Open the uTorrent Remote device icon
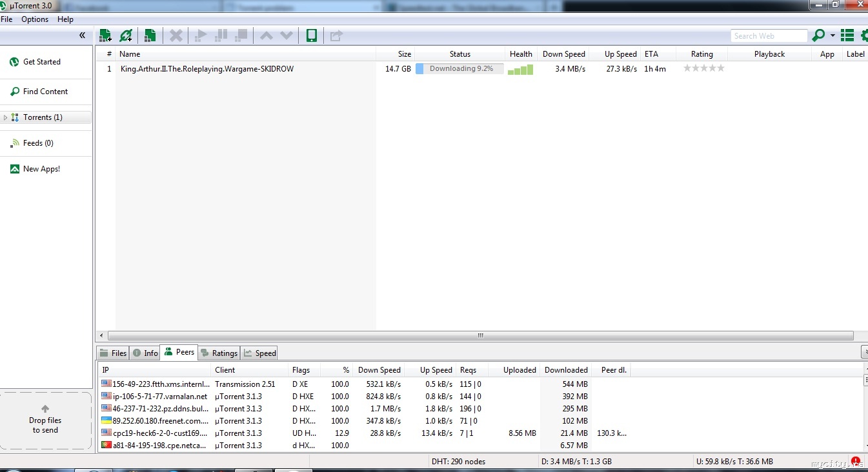Viewport: 868px width, 472px height. point(312,35)
